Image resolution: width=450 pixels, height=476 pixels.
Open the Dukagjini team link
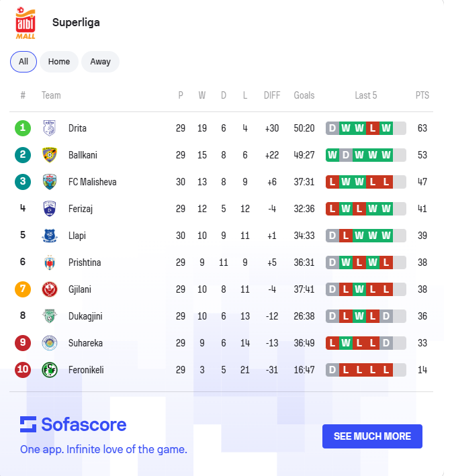tap(85, 316)
